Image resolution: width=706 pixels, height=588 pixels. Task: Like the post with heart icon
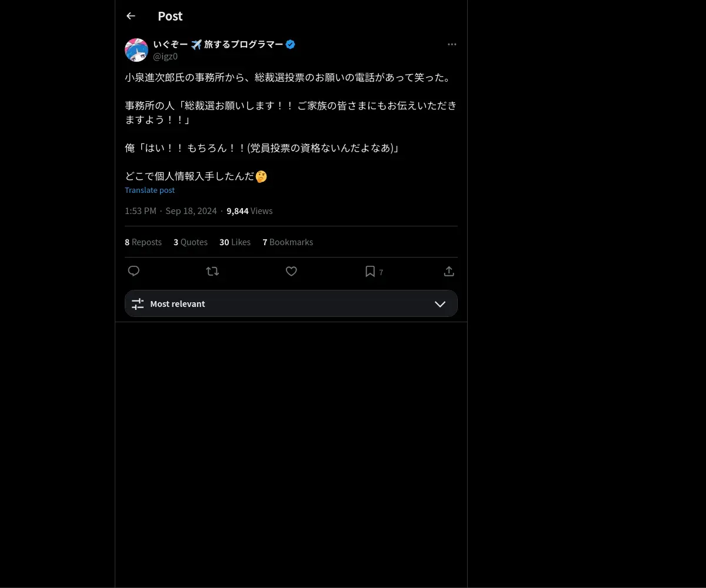click(291, 271)
